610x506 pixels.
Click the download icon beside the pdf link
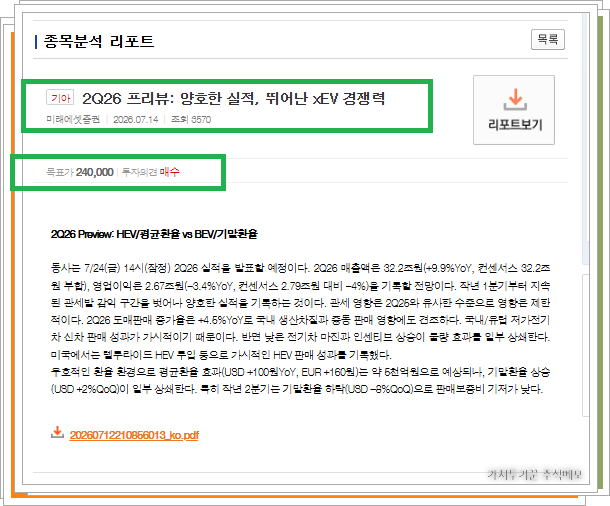pyautogui.click(x=57, y=432)
